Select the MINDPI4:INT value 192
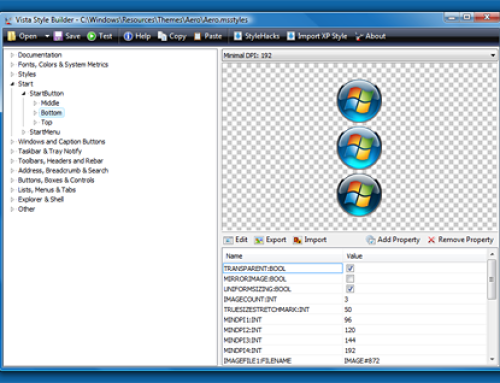Image resolution: width=500 pixels, height=383 pixels. [x=350, y=351]
